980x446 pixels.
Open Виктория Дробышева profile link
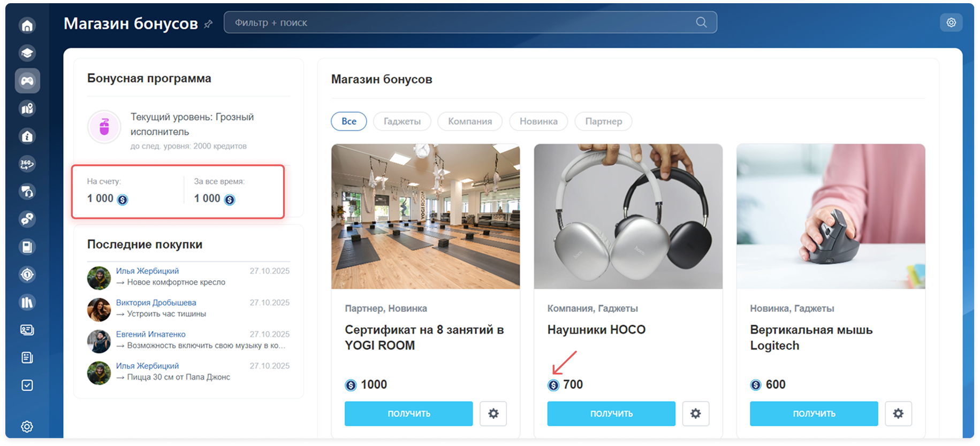tap(156, 303)
